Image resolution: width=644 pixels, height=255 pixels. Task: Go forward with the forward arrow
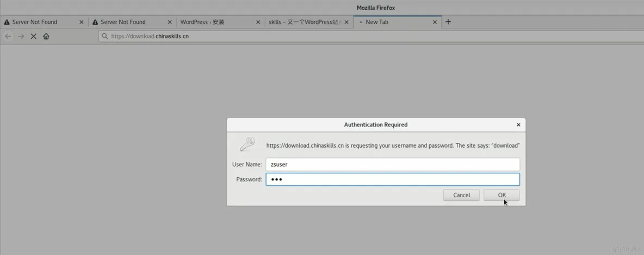click(x=21, y=36)
